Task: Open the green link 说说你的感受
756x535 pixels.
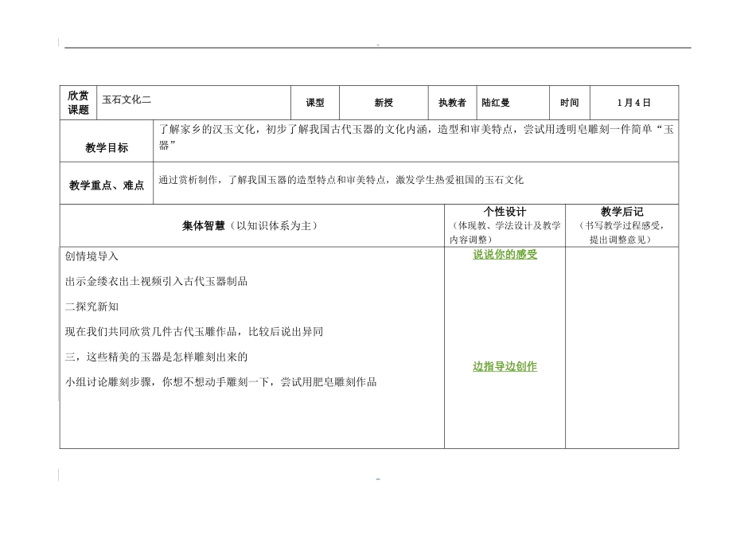Action: [x=505, y=254]
